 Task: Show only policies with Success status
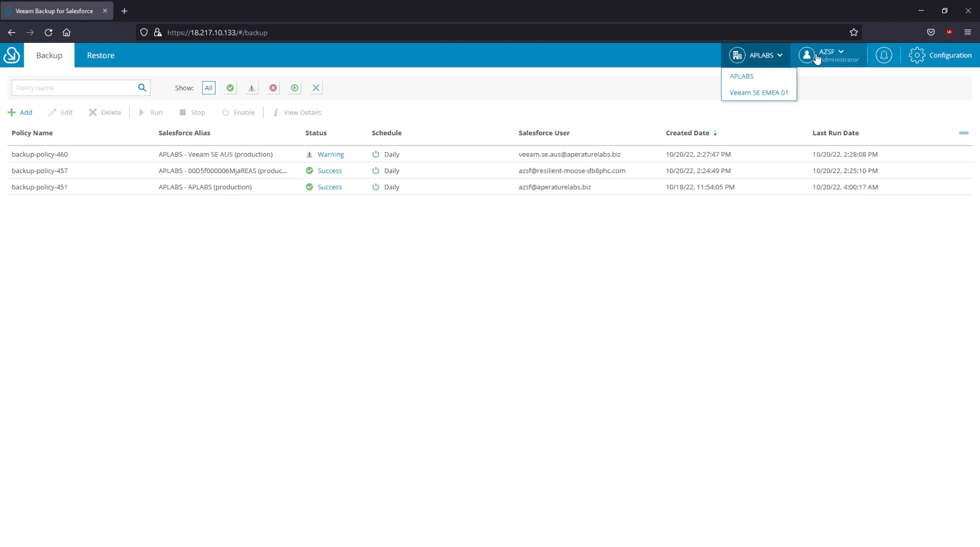tap(230, 88)
